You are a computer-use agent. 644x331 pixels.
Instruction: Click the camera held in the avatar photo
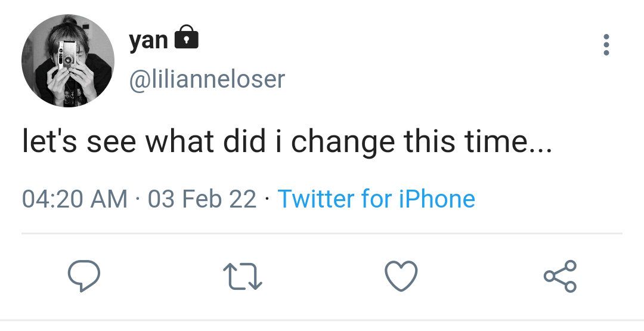coord(66,56)
